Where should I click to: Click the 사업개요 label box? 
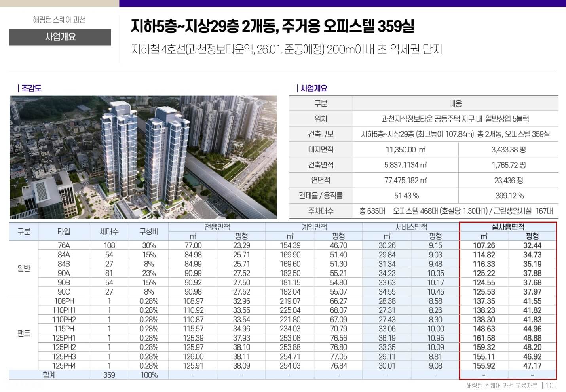click(60, 38)
